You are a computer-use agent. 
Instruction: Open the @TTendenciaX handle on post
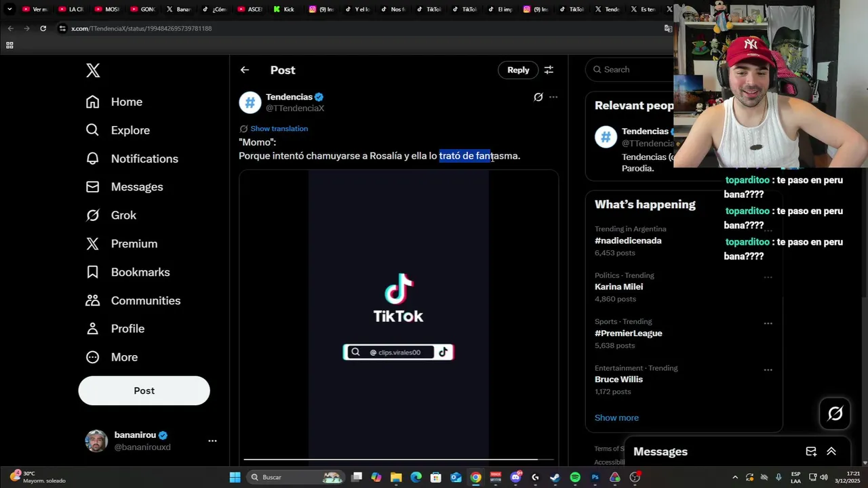tap(295, 108)
